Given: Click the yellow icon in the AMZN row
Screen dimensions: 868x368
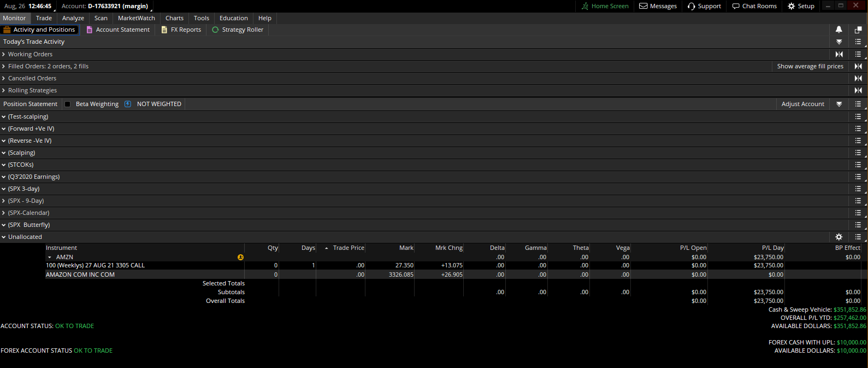Looking at the screenshot, I should pyautogui.click(x=240, y=257).
